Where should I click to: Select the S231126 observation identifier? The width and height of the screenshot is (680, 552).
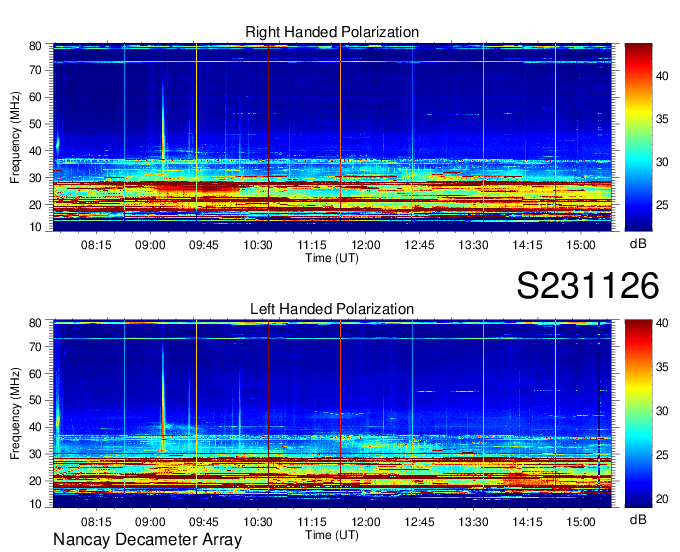point(588,285)
